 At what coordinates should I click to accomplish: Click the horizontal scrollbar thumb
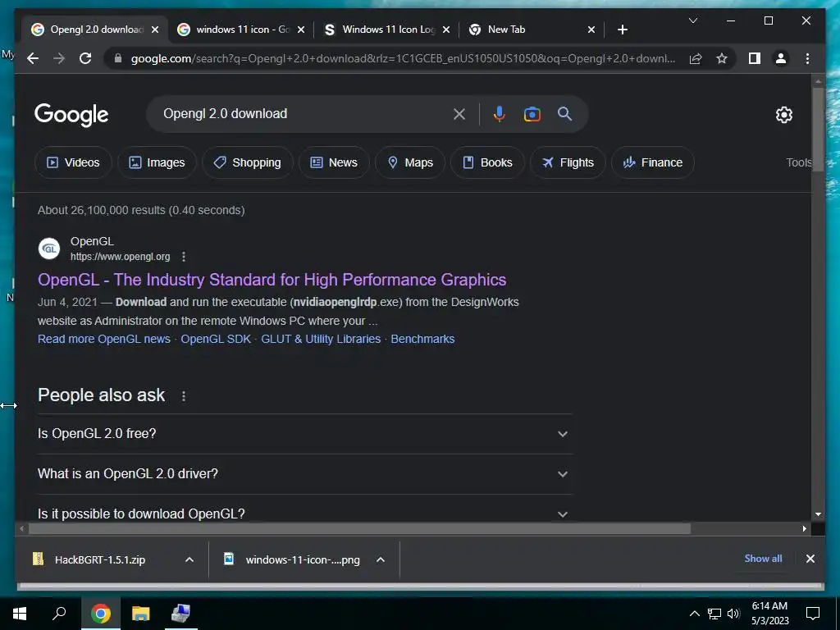tap(359, 529)
